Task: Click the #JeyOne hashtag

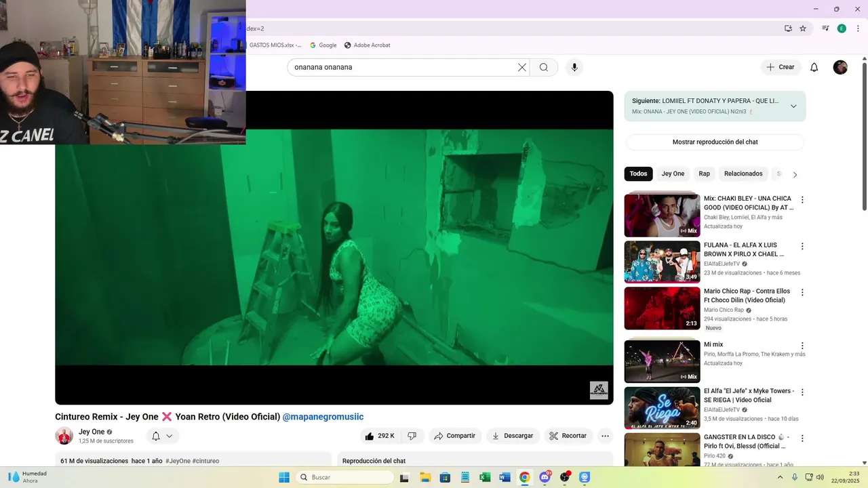Action: (178, 461)
